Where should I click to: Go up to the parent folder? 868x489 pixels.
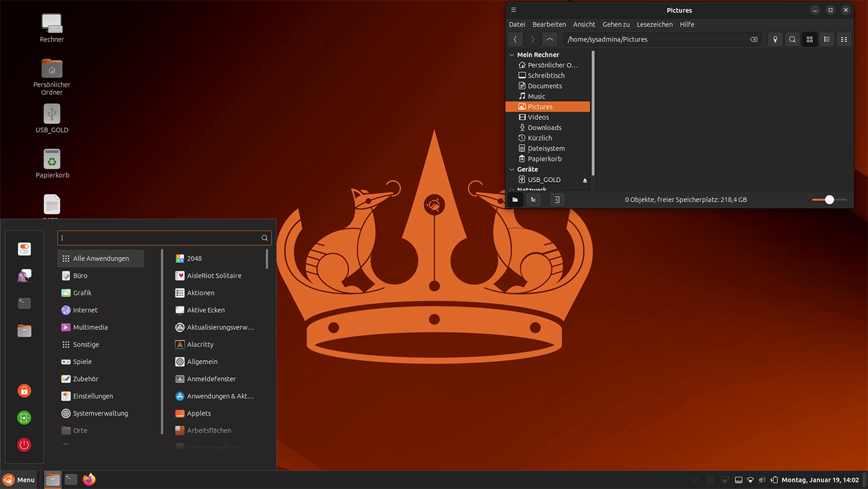(x=549, y=39)
